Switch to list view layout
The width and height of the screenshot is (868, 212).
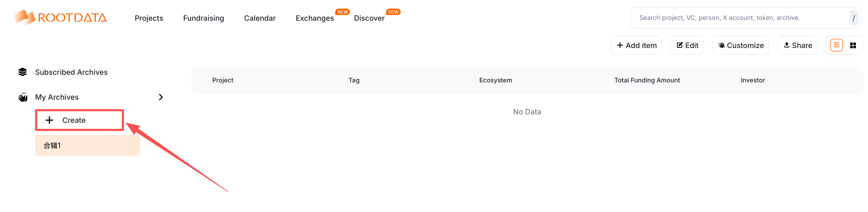836,45
